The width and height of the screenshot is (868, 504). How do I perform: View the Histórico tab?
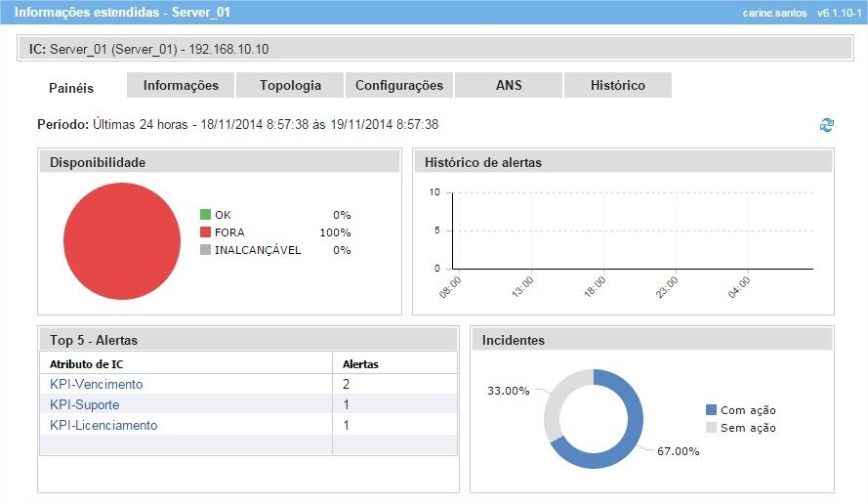[617, 86]
